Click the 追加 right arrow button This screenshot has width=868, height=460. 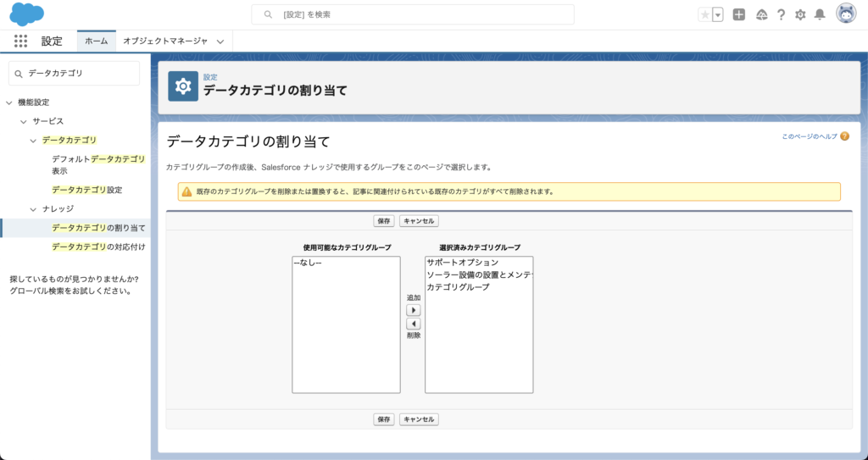point(414,310)
